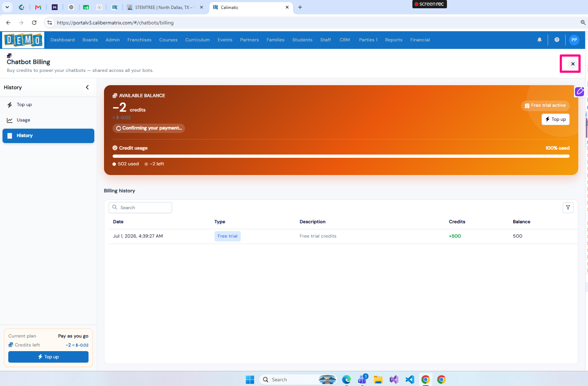Close the STEMTREE browser tab
The height and width of the screenshot is (386, 588).
202,7
